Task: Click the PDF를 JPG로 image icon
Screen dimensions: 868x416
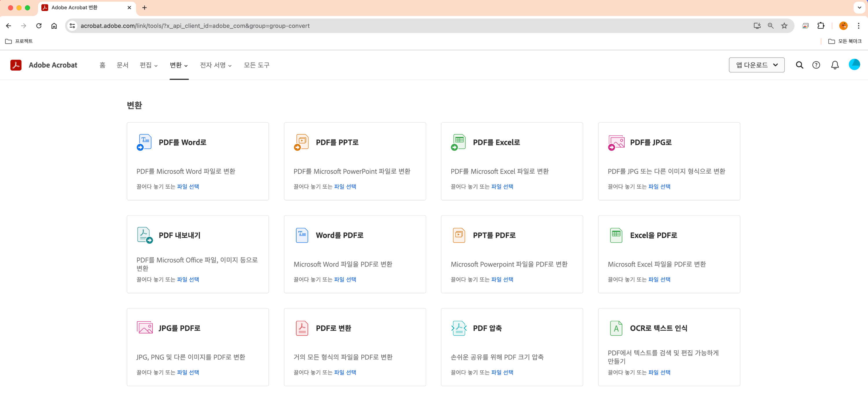Action: (616, 142)
